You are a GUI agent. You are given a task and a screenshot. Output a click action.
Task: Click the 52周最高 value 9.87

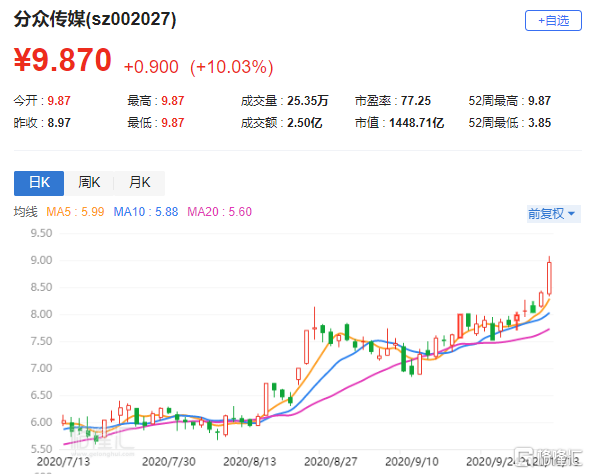pyautogui.click(x=539, y=101)
